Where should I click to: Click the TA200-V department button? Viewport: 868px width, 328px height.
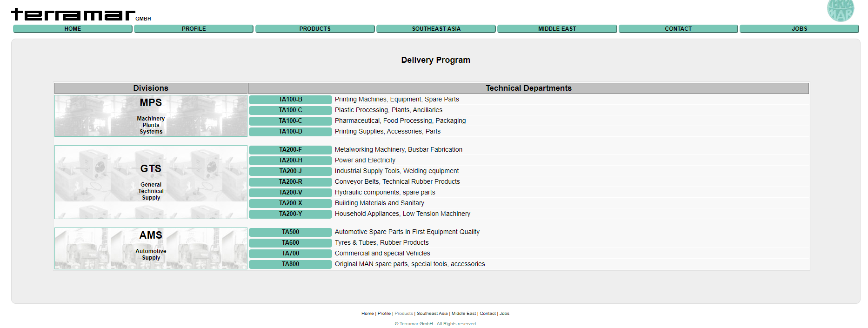pyautogui.click(x=290, y=193)
